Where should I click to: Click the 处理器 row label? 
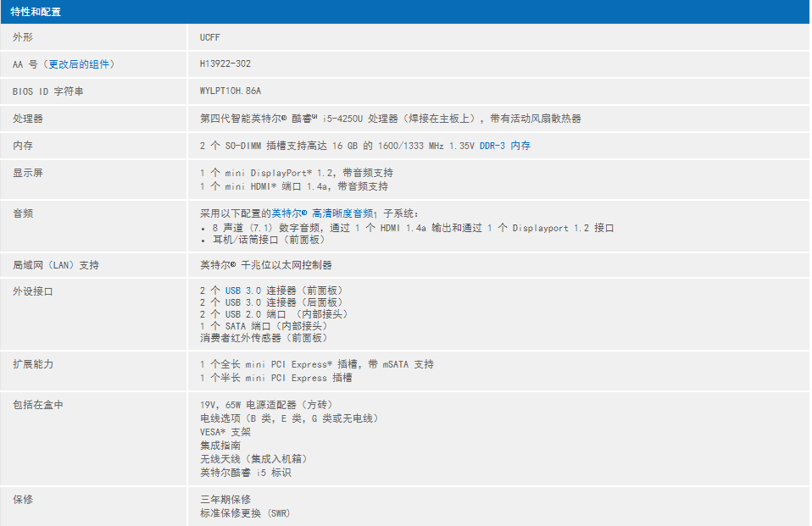click(x=28, y=119)
